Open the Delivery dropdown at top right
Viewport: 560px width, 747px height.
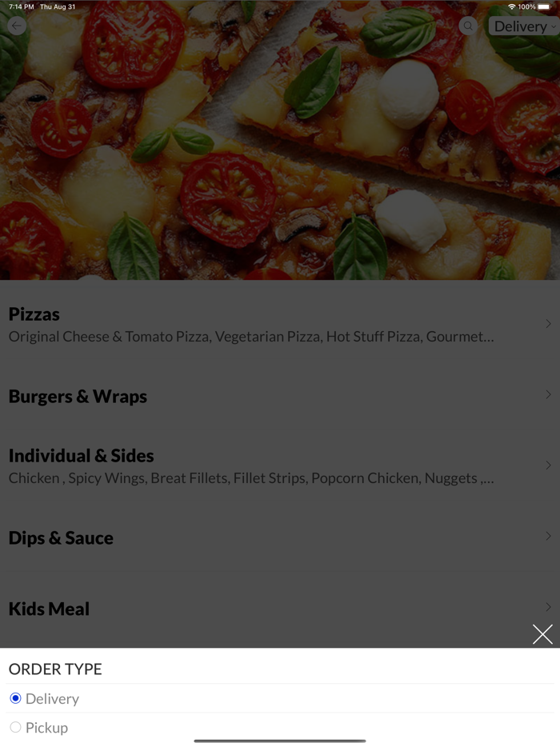point(524,26)
